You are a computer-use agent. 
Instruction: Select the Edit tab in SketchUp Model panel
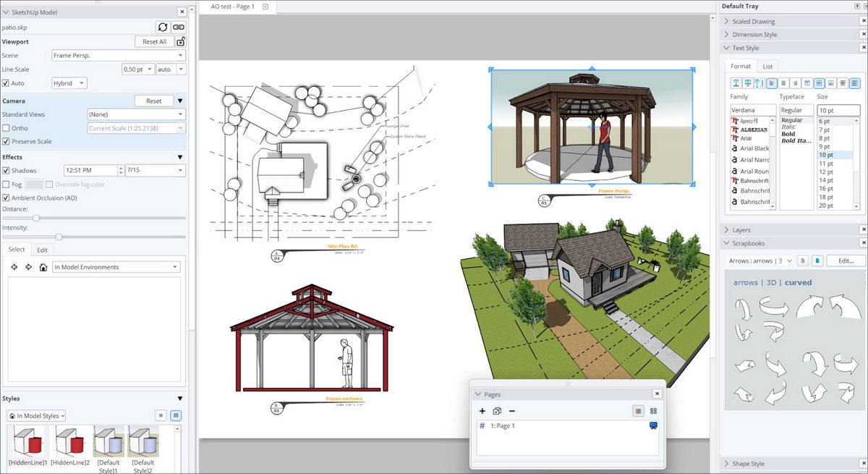point(42,249)
